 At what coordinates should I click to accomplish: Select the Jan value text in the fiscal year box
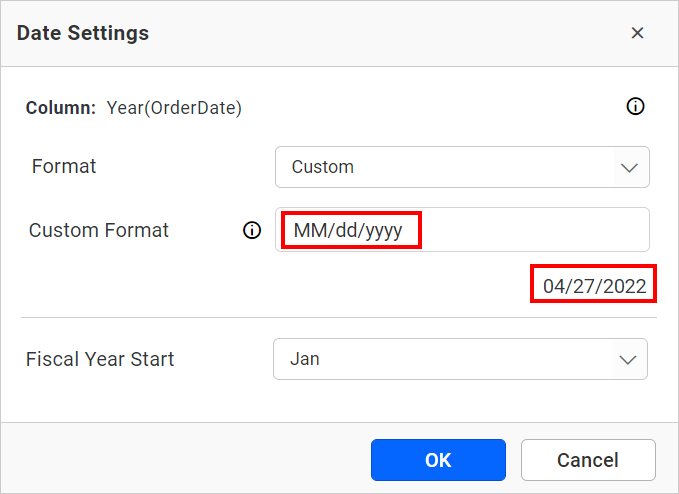pyautogui.click(x=304, y=359)
